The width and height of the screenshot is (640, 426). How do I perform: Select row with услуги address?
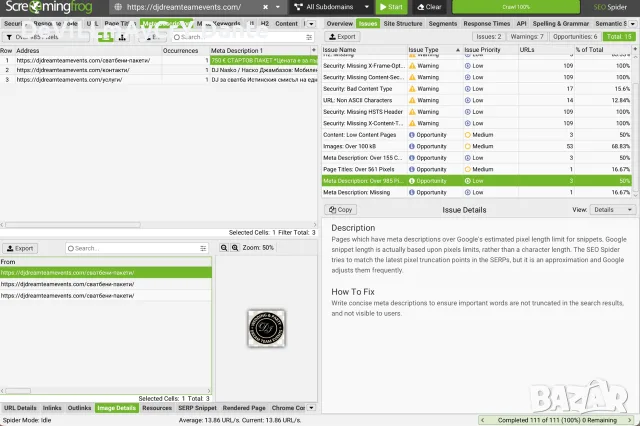click(158, 80)
